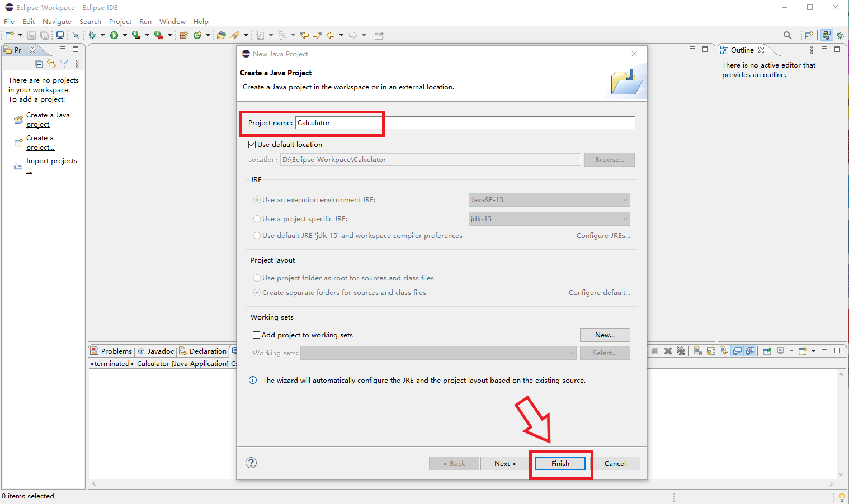Click Collapse All in Package Explorer

(x=39, y=64)
